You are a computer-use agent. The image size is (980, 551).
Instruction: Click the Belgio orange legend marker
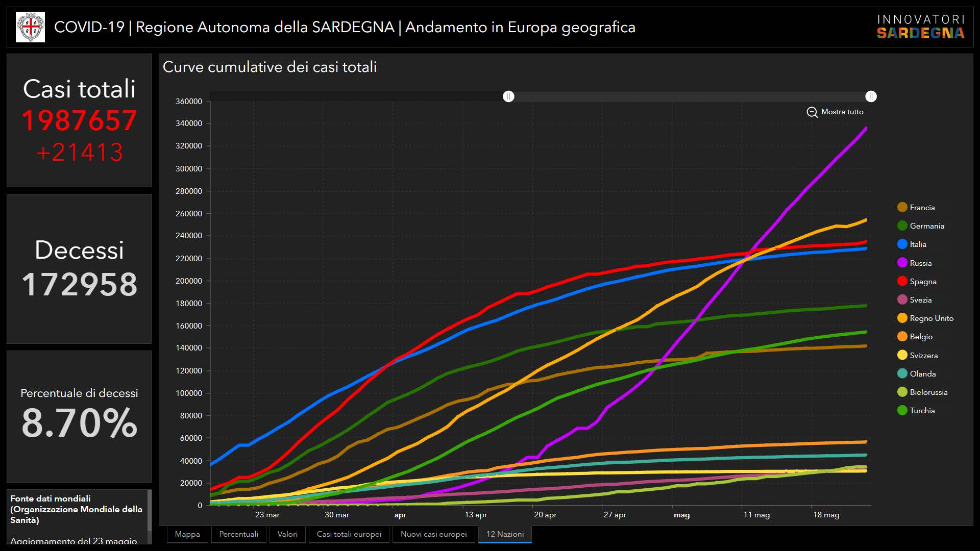pyautogui.click(x=902, y=337)
